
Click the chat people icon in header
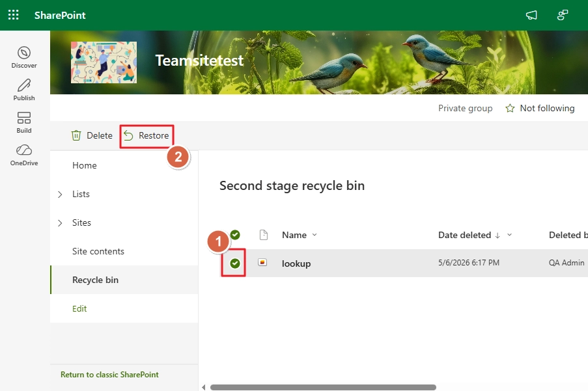(x=563, y=15)
